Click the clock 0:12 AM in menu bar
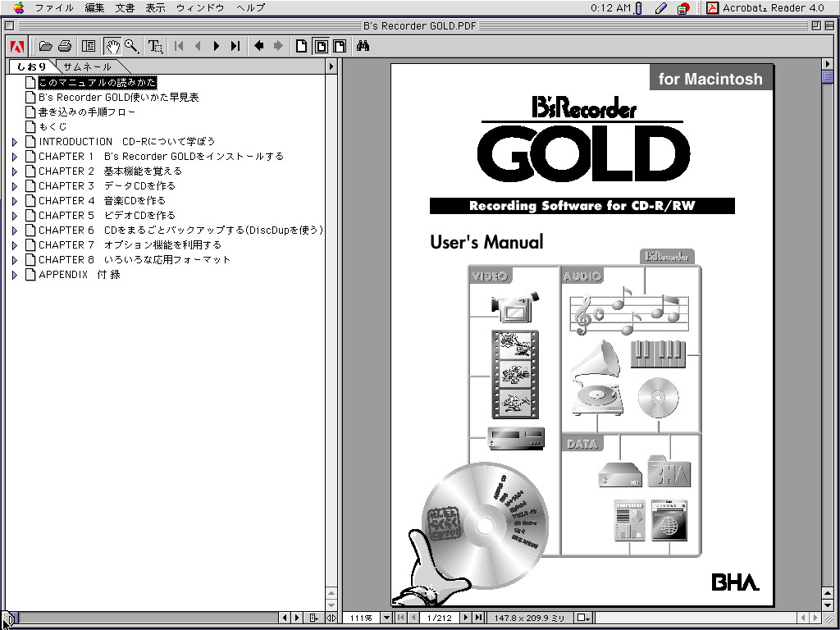 coord(610,7)
